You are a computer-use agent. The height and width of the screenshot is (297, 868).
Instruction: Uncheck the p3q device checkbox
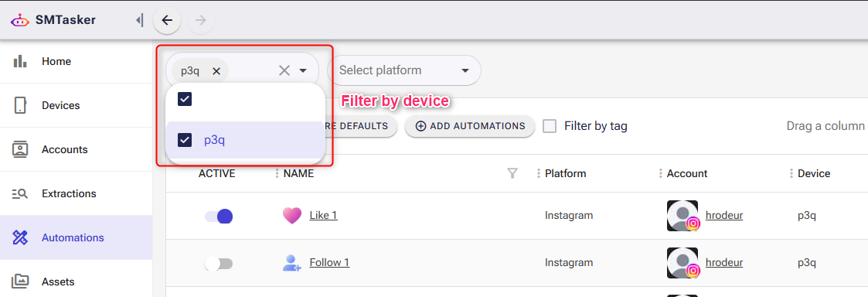(x=184, y=140)
